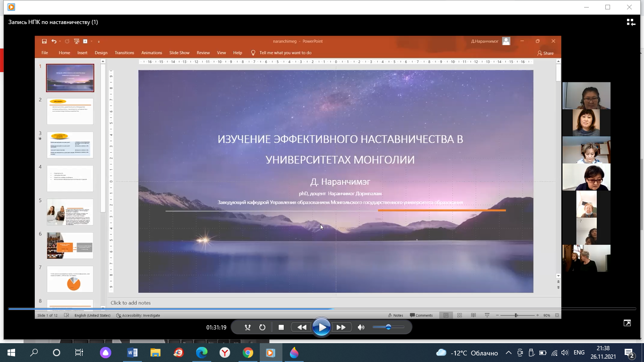
Task: Open the Design ribbon tab
Action: coord(101,53)
